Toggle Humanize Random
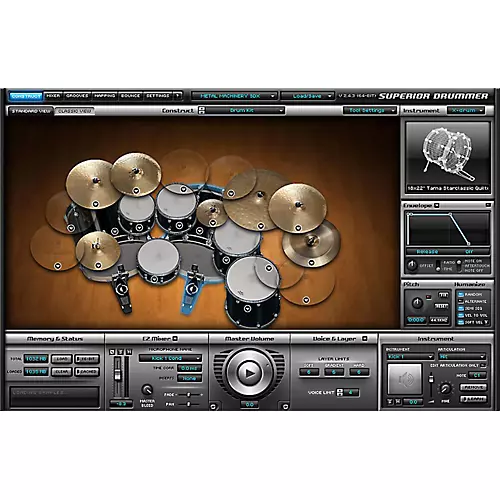Image resolution: width=500 pixels, height=500 pixels. click(461, 295)
